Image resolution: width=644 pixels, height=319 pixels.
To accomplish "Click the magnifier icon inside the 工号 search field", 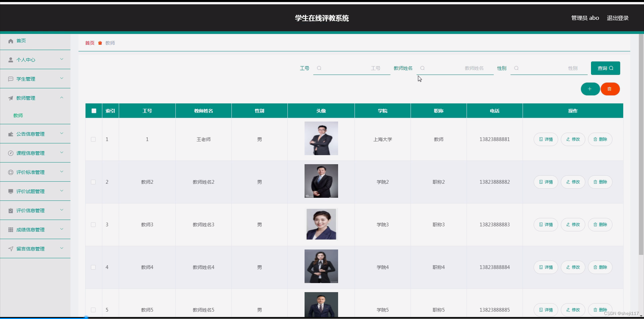I will tap(319, 68).
